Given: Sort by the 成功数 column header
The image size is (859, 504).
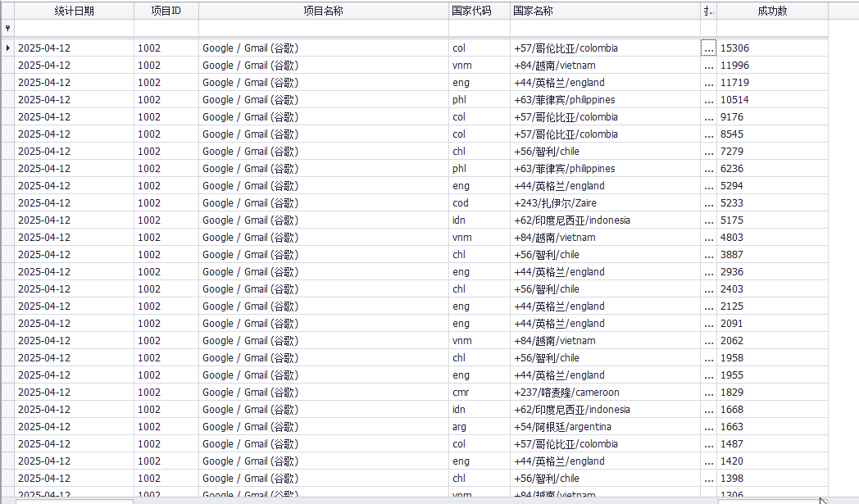Looking at the screenshot, I should pyautogui.click(x=772, y=11).
